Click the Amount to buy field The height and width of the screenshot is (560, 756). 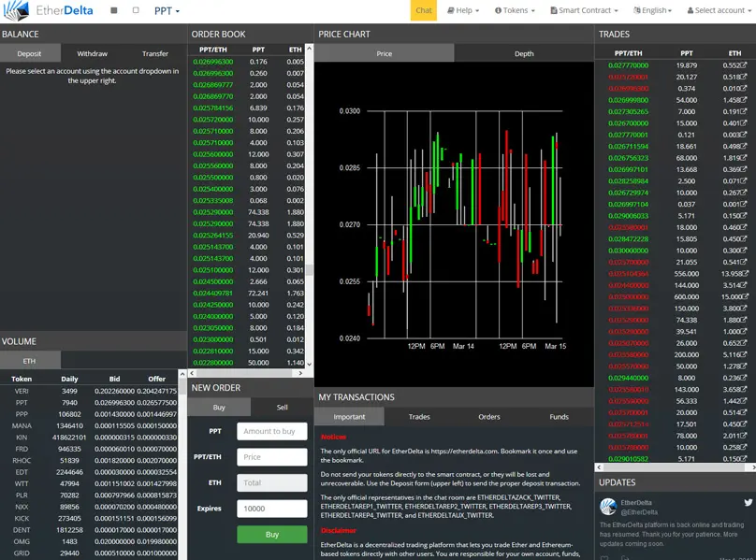click(x=272, y=431)
